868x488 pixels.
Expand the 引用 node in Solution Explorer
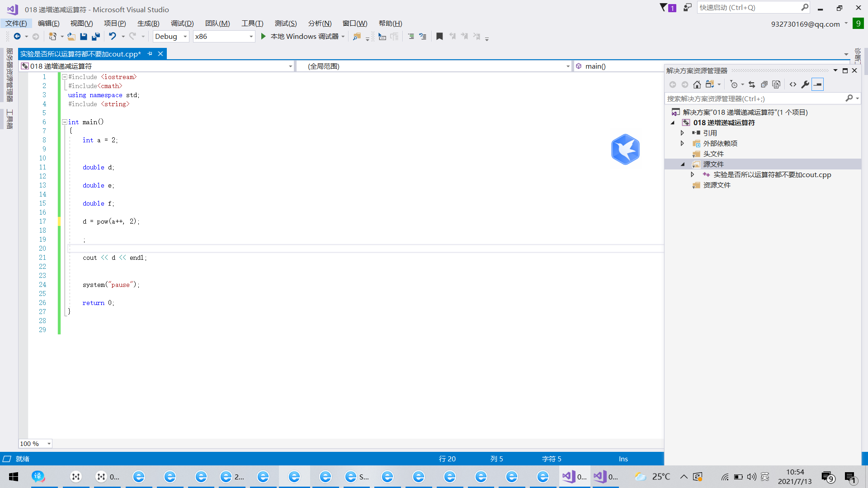(682, 133)
